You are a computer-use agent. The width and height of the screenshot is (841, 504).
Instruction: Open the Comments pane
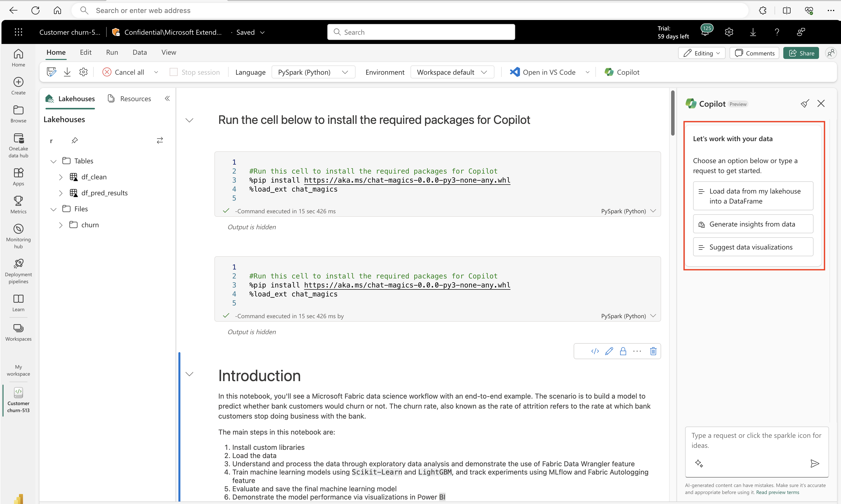click(x=754, y=53)
